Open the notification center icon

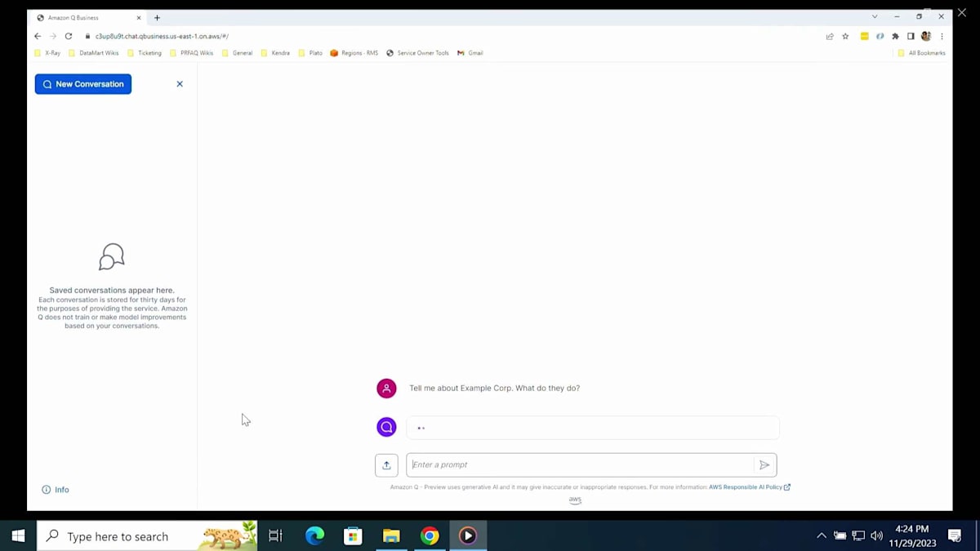(954, 536)
